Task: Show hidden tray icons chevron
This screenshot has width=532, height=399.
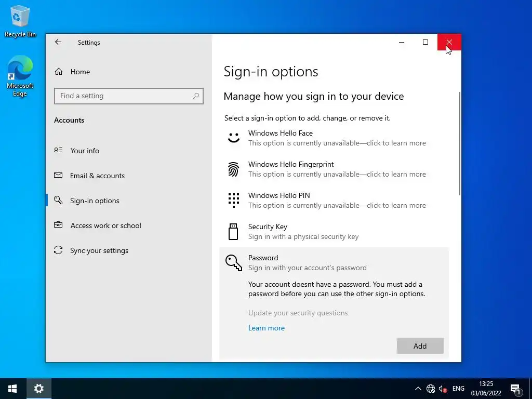Action: [x=418, y=389]
